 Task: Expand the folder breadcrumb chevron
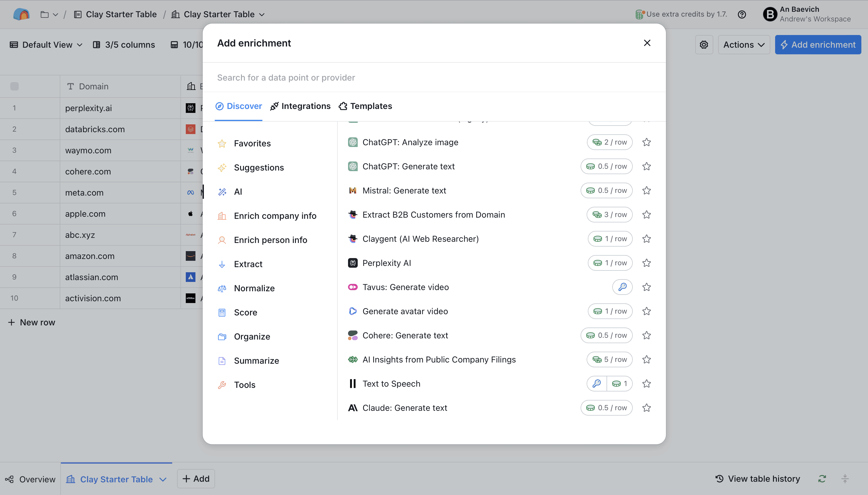pyautogui.click(x=55, y=14)
